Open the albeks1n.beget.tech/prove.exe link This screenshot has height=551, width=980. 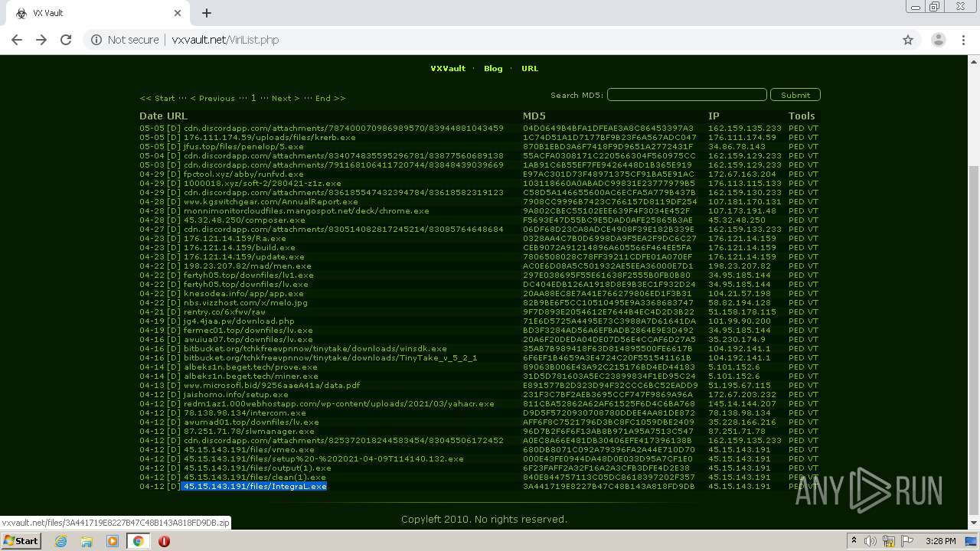click(x=250, y=367)
